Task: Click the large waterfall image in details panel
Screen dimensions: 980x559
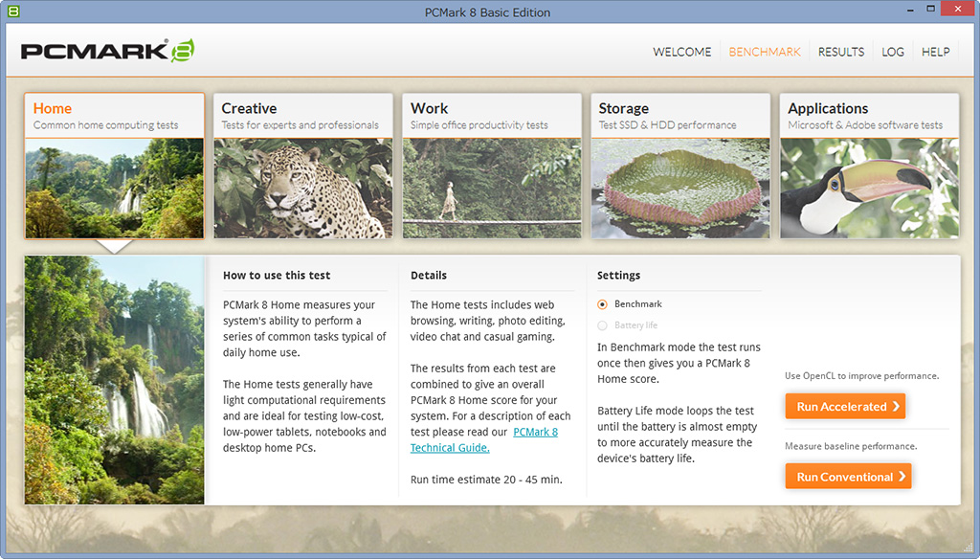Action: (x=115, y=380)
